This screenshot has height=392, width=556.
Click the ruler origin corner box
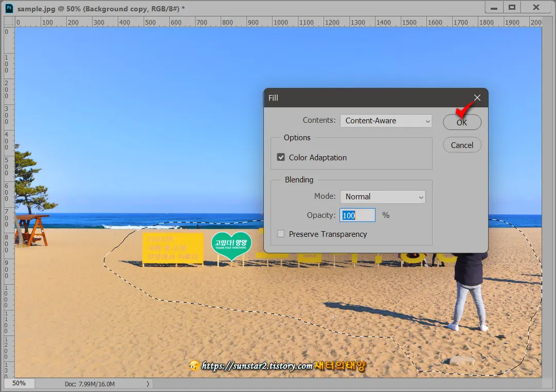[x=9, y=22]
